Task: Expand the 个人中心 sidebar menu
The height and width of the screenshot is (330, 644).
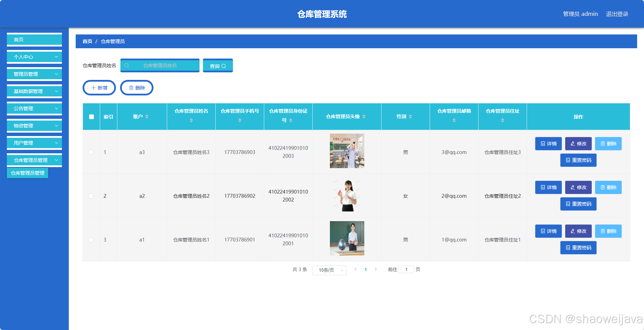Action: pyautogui.click(x=34, y=56)
